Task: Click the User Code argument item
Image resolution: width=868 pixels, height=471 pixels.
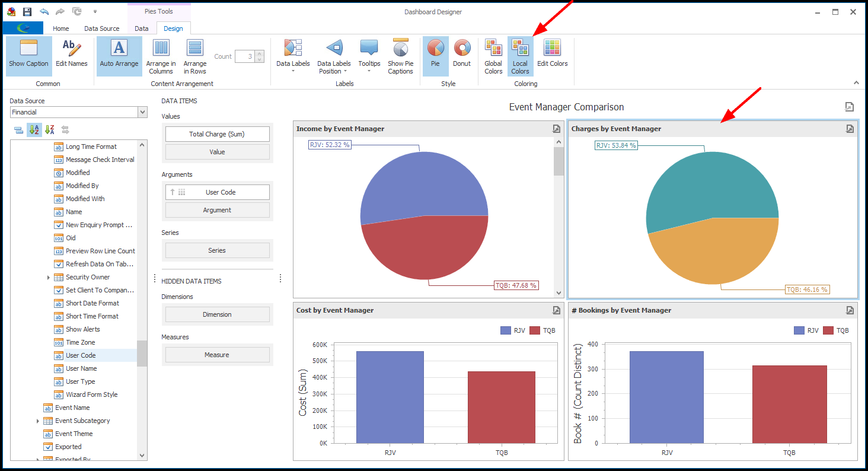Action: coord(217,192)
